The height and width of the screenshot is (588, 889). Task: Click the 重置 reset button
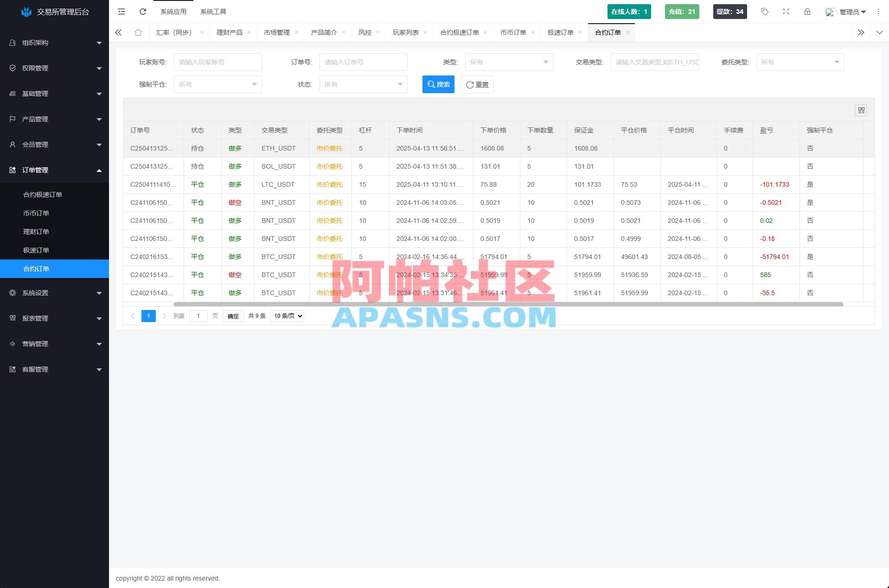coord(477,84)
